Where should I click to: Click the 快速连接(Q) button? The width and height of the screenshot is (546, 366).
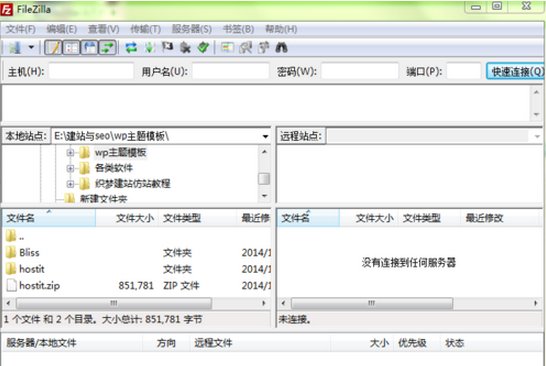click(516, 71)
